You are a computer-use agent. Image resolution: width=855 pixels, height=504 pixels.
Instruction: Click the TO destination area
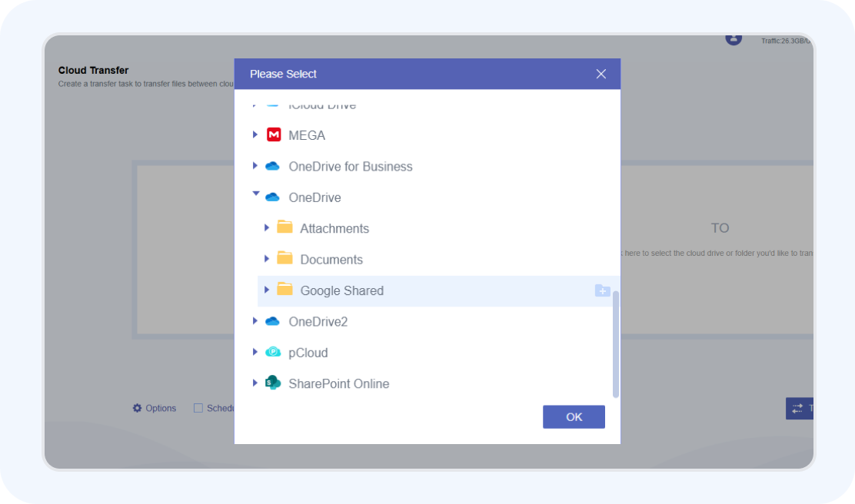tap(717, 249)
